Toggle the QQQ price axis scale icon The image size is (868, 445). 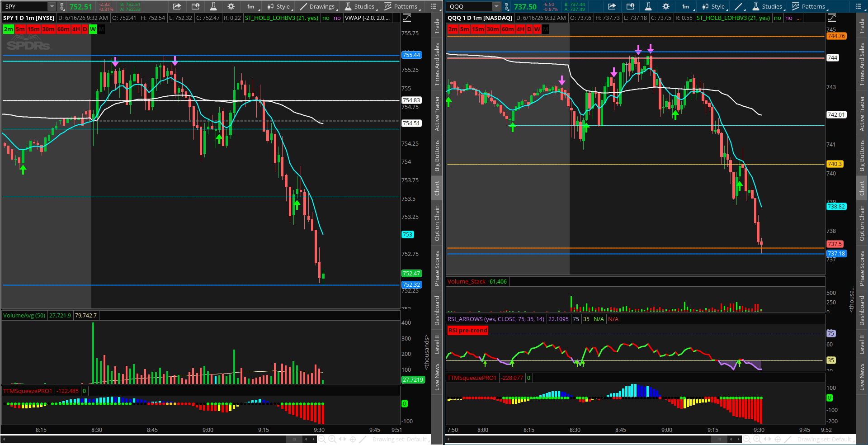[832, 18]
